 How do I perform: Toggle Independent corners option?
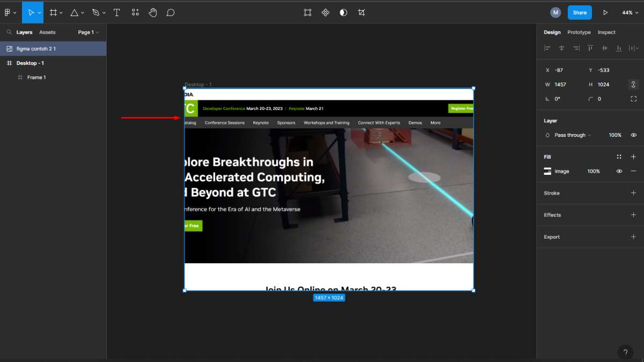click(x=633, y=99)
